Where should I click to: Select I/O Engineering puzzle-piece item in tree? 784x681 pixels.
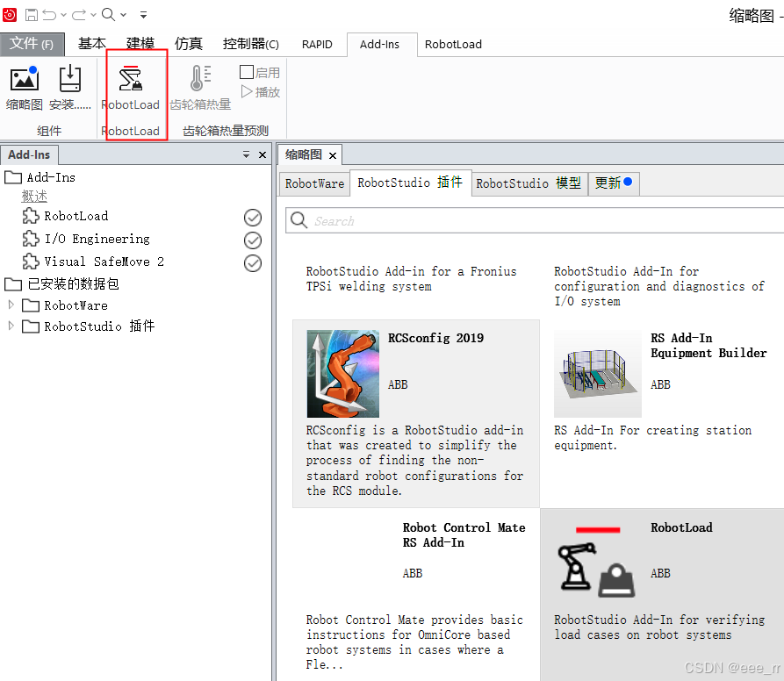click(86, 239)
